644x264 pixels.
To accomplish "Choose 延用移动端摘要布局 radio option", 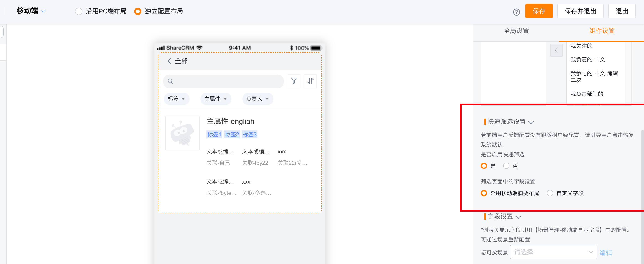I will tap(484, 193).
